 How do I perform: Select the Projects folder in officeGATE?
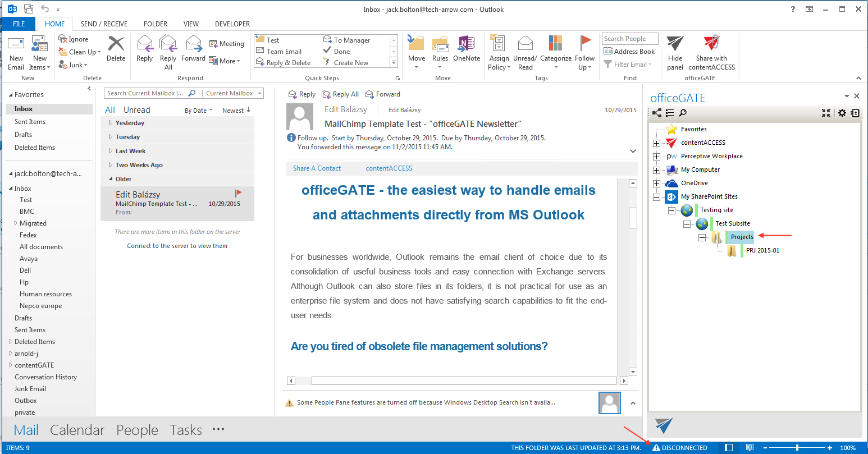pos(742,237)
